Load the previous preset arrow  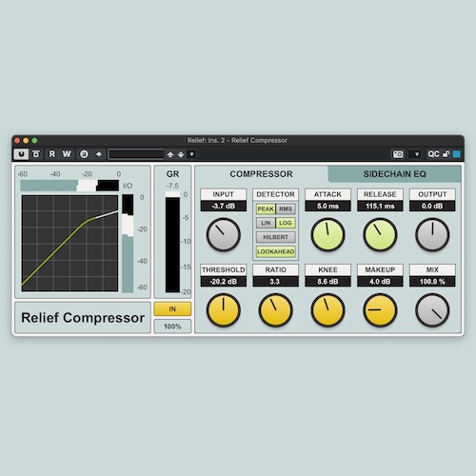170,154
